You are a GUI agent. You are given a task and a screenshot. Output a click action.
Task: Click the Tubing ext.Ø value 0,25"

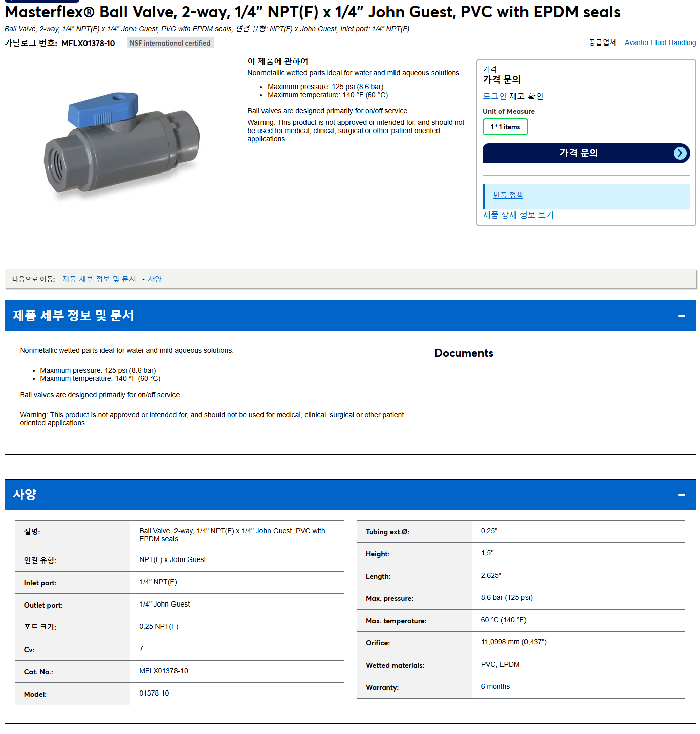point(489,531)
